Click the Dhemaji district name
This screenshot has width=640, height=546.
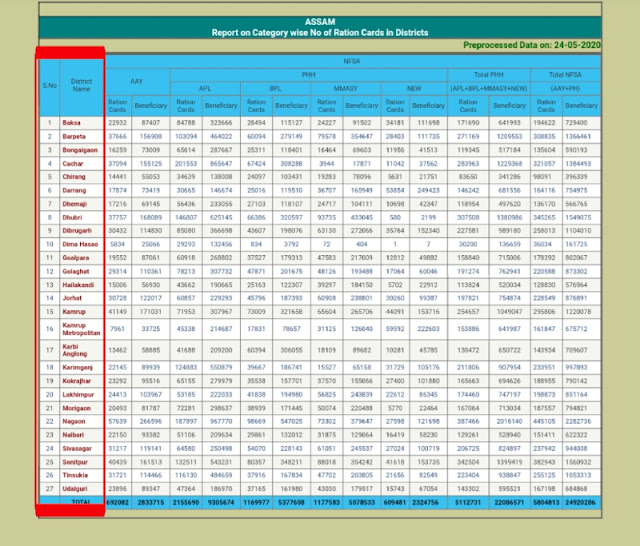pos(75,204)
